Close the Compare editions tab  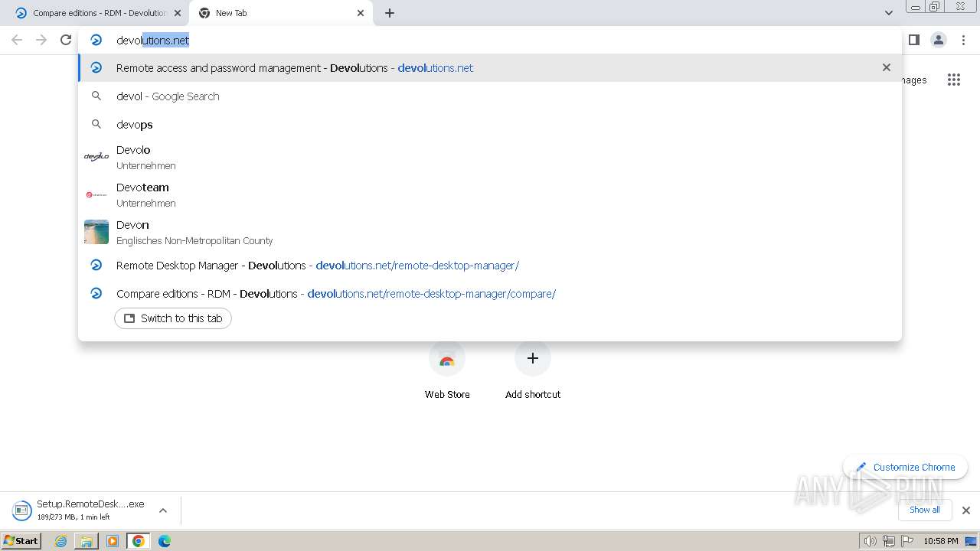[178, 13]
